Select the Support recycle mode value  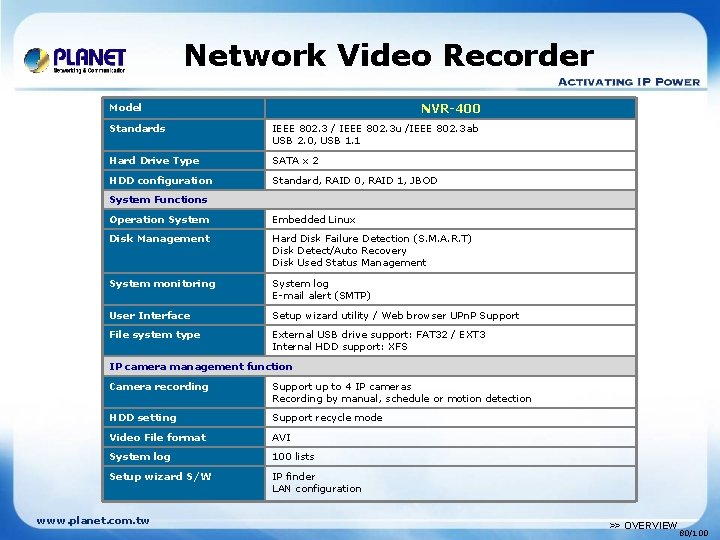pos(327,418)
